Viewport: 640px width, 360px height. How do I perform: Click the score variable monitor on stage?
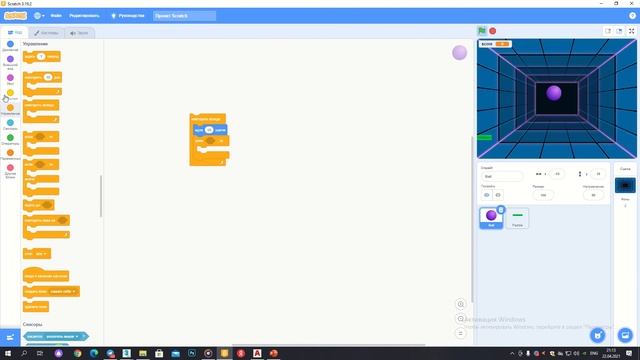point(495,44)
